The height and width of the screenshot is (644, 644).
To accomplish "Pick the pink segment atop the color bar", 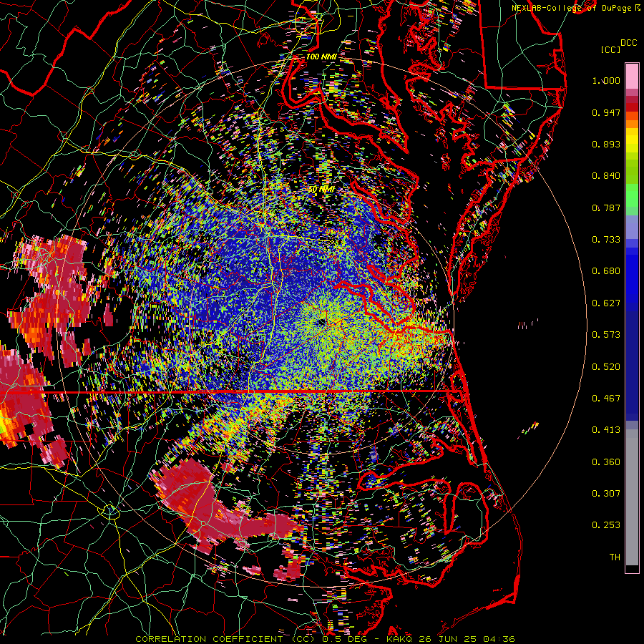I will click(632, 77).
